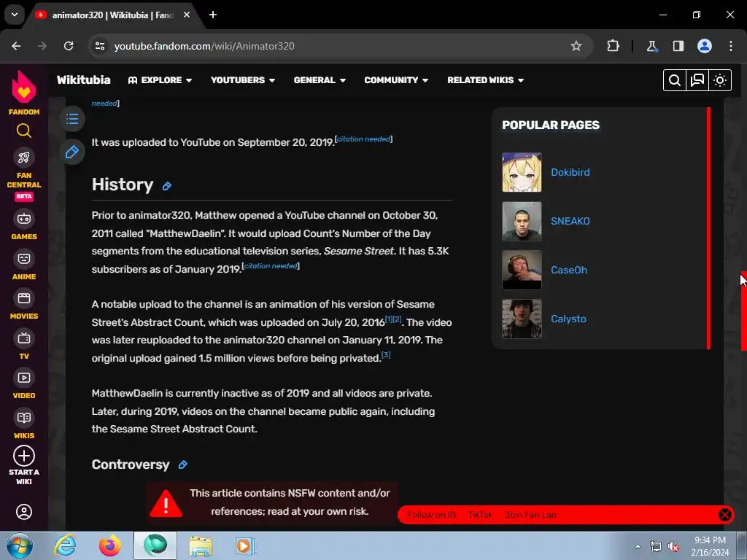Edit the History section pencil icon

coord(167,186)
